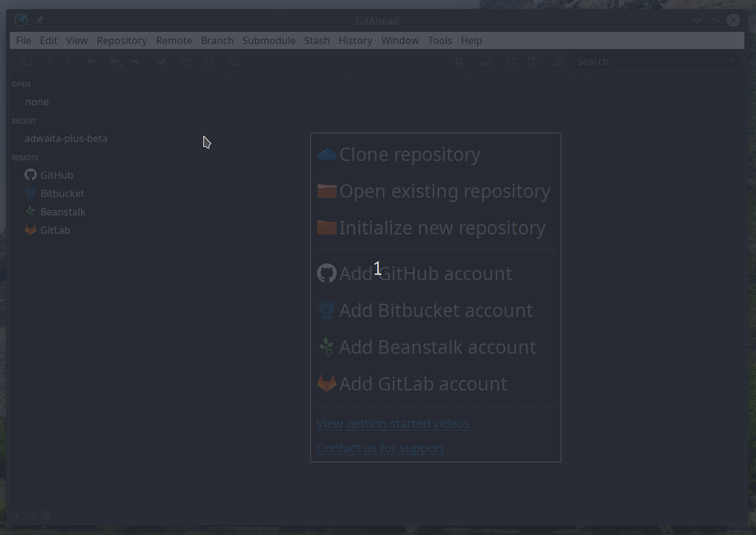756x535 pixels.
Task: Click the forward navigation arrow
Action: tap(68, 61)
